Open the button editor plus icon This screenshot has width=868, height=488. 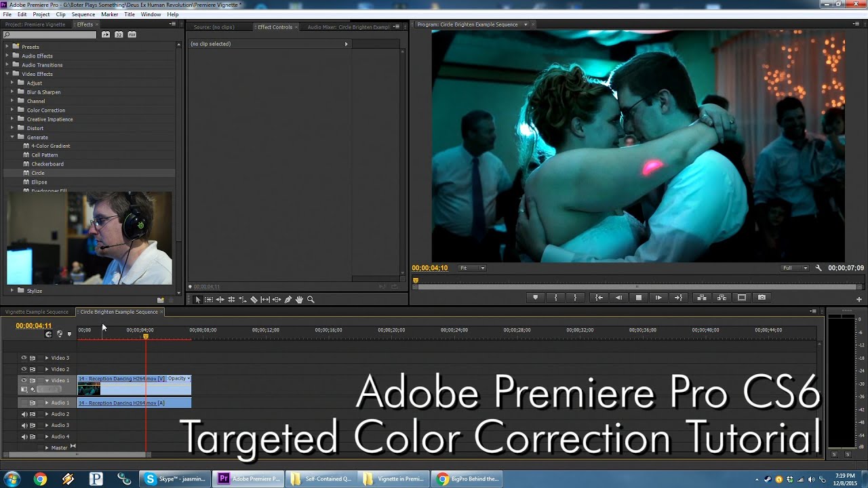(x=859, y=299)
